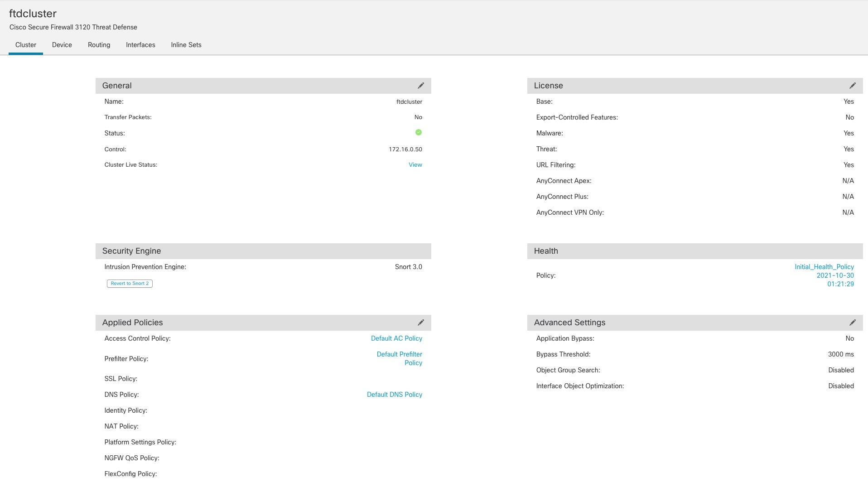Select the control IP 172.16.0.50

click(405, 149)
